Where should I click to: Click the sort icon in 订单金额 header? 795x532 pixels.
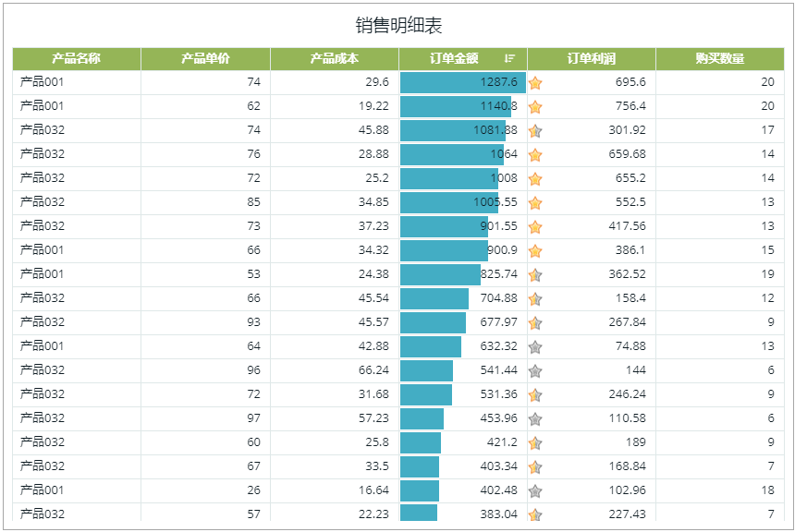point(509,59)
